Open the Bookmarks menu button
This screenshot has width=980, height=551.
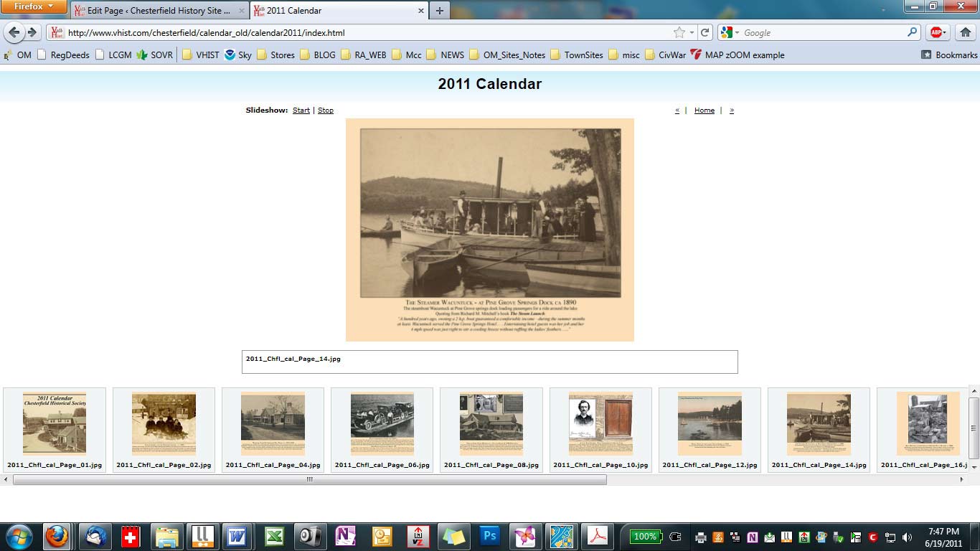pyautogui.click(x=949, y=55)
